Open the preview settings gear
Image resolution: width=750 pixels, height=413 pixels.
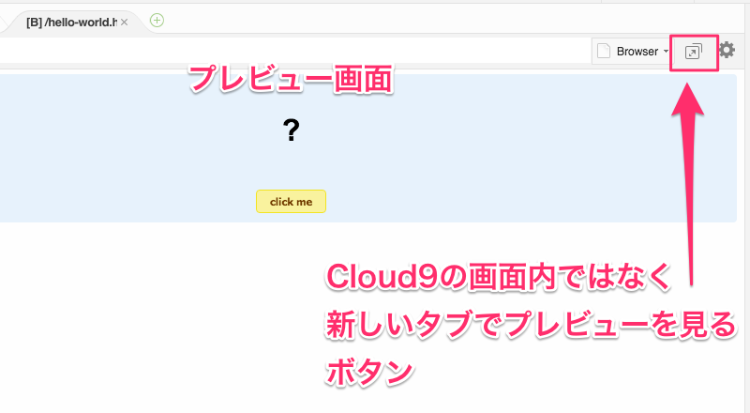pyautogui.click(x=727, y=50)
